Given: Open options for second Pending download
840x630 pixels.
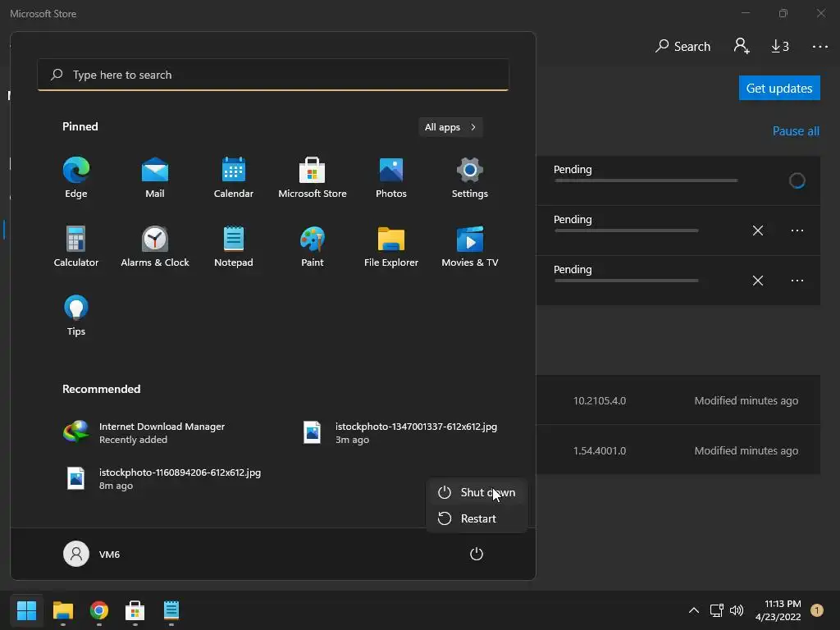Looking at the screenshot, I should [797, 231].
